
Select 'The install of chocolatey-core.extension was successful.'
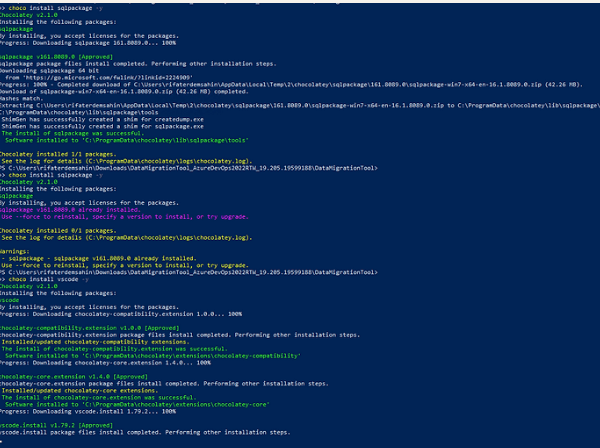click(99, 397)
